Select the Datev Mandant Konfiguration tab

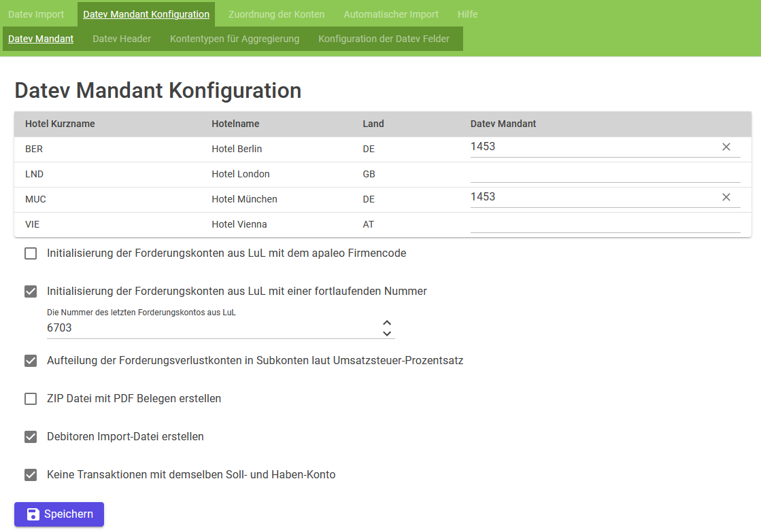(x=146, y=14)
